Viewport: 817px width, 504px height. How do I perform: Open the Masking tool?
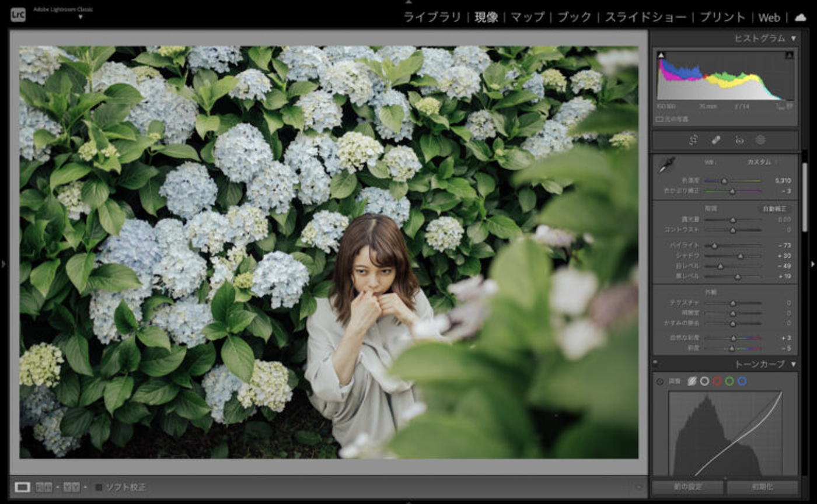[x=760, y=140]
